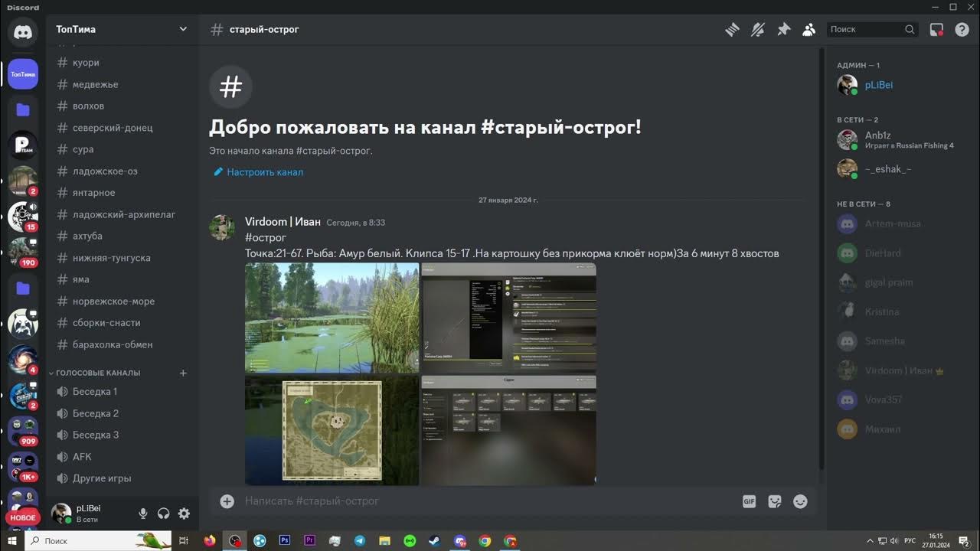Go to Discord home direct messages
The height and width of the screenshot is (551, 980).
(x=23, y=33)
